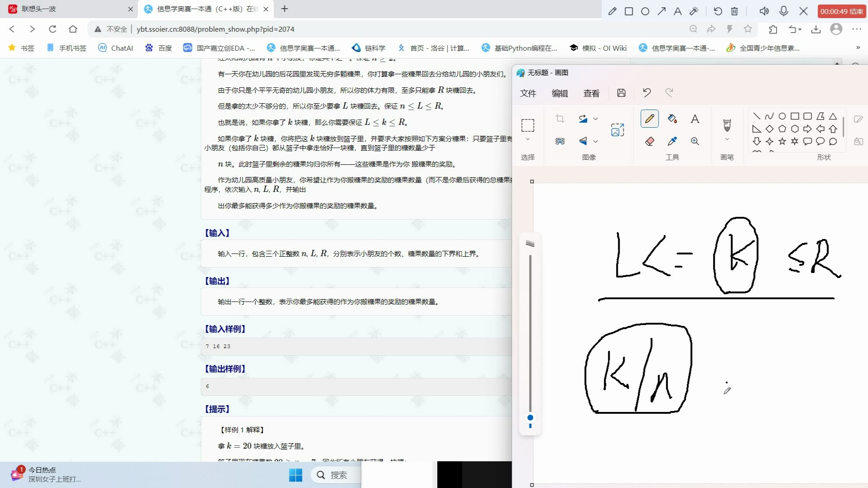The image size is (868, 488).
Task: Choose the line shape in Paint
Action: pyautogui.click(x=757, y=116)
